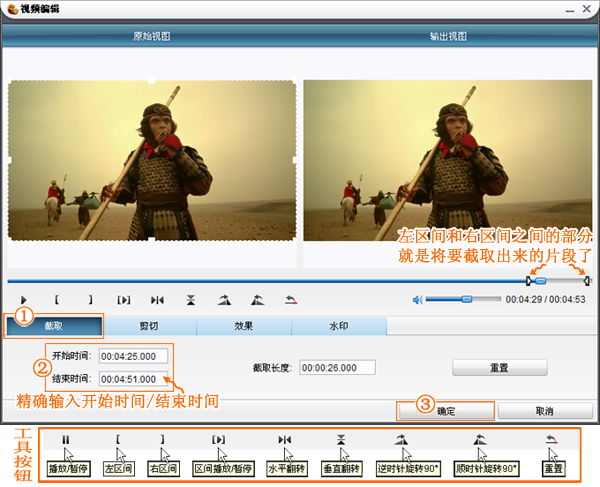
Task: Flip video vertically with the hourglass-shaped icon
Action: (191, 300)
